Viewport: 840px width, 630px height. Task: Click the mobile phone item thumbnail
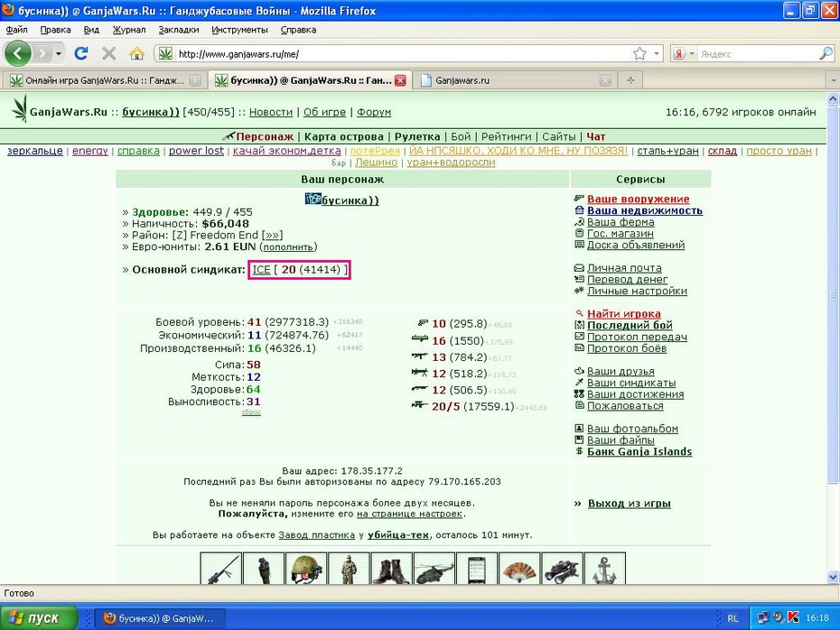click(x=477, y=569)
